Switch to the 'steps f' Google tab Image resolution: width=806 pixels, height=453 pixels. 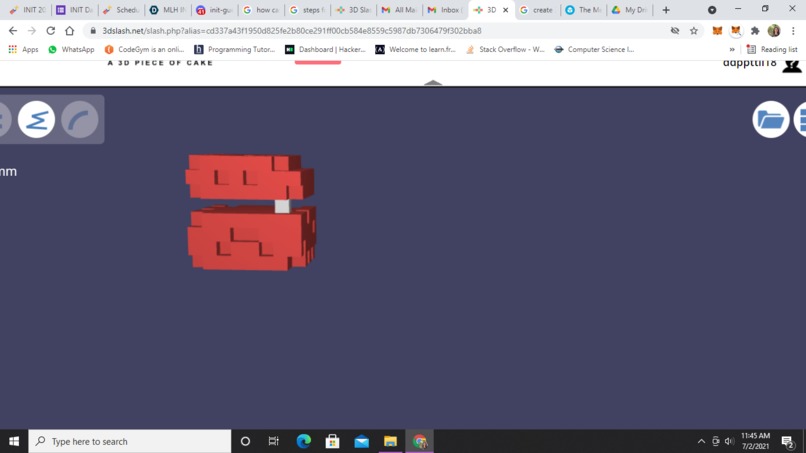(x=307, y=10)
